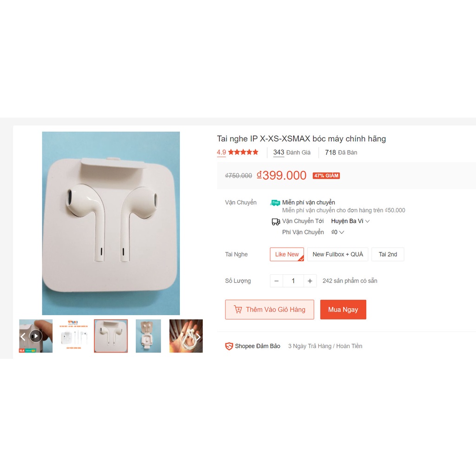The width and height of the screenshot is (476, 476).
Task: Expand the shipping fee ₫0 dropdown
Action: [x=337, y=232]
